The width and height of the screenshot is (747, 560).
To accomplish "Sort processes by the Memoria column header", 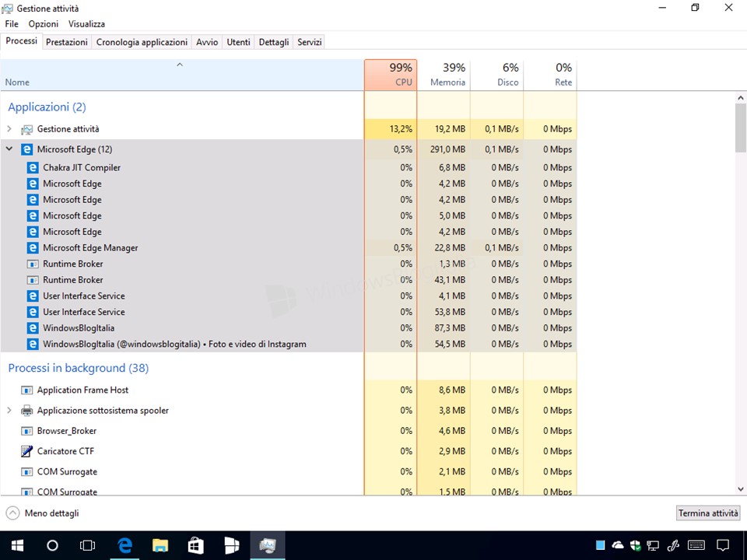I will click(x=444, y=75).
